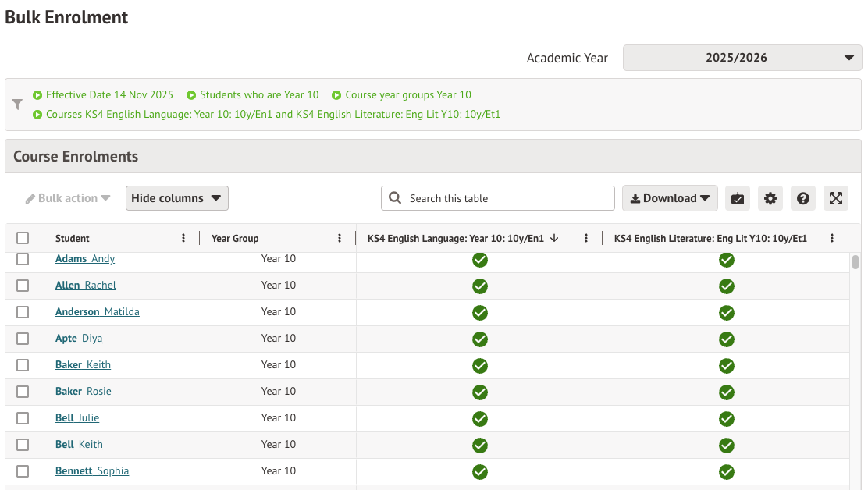
Task: Open the Download options dropdown
Action: (669, 198)
